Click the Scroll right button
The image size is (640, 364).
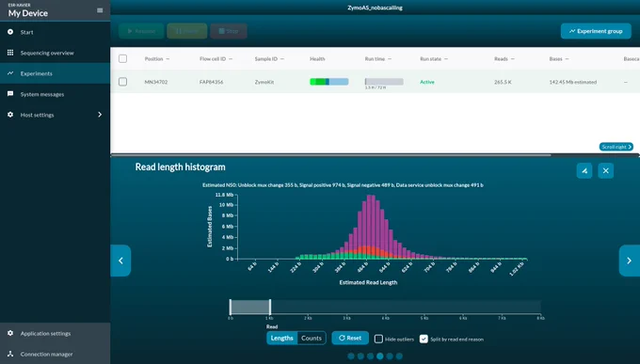pos(616,147)
